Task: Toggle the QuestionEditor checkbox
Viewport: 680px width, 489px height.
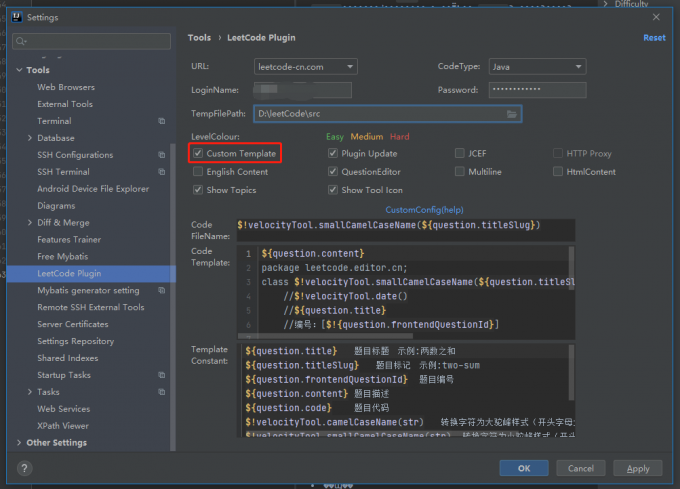Action: 333,171
